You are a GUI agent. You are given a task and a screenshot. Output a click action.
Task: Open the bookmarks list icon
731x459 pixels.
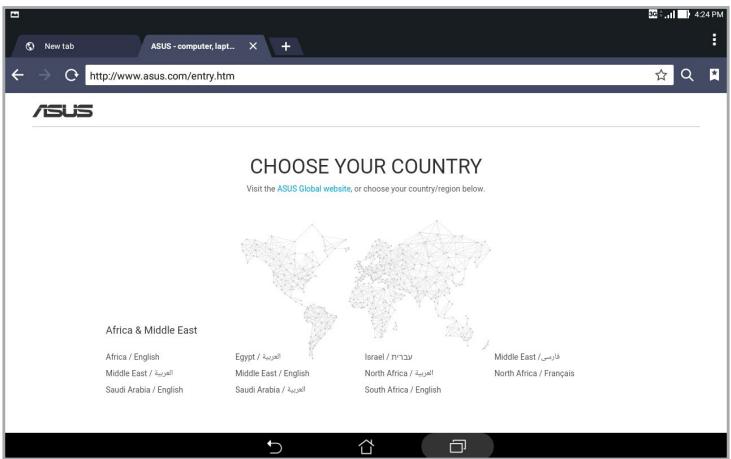click(x=714, y=75)
